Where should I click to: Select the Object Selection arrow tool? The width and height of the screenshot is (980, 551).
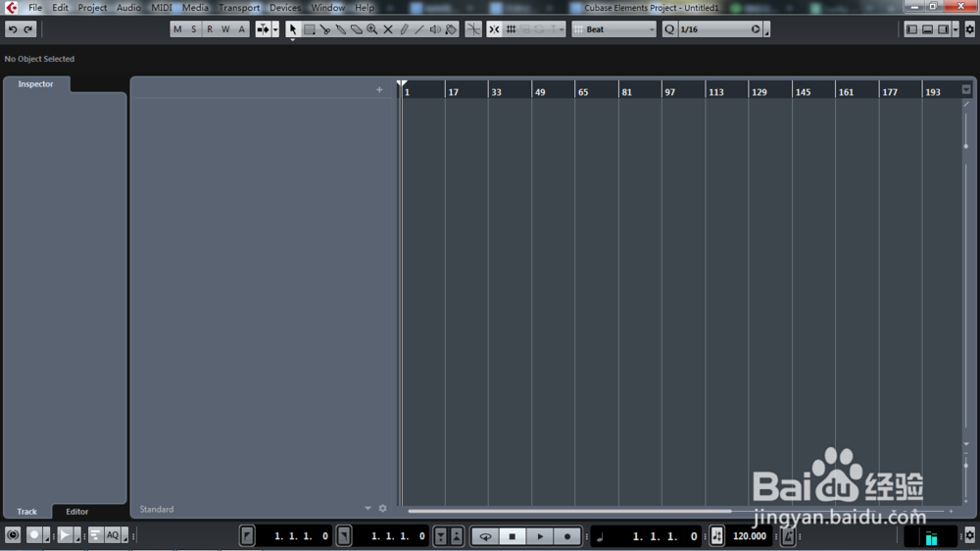pyautogui.click(x=292, y=29)
